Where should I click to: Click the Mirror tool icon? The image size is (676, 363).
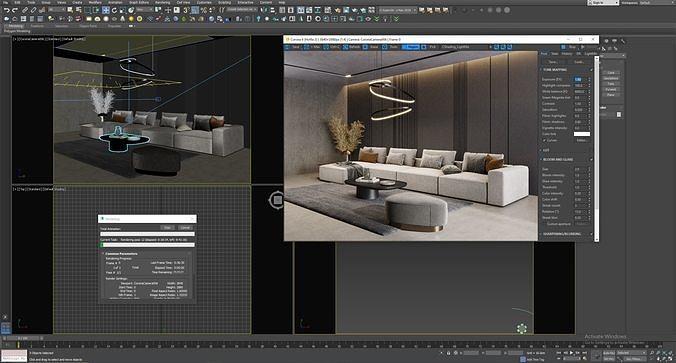tap(263, 10)
